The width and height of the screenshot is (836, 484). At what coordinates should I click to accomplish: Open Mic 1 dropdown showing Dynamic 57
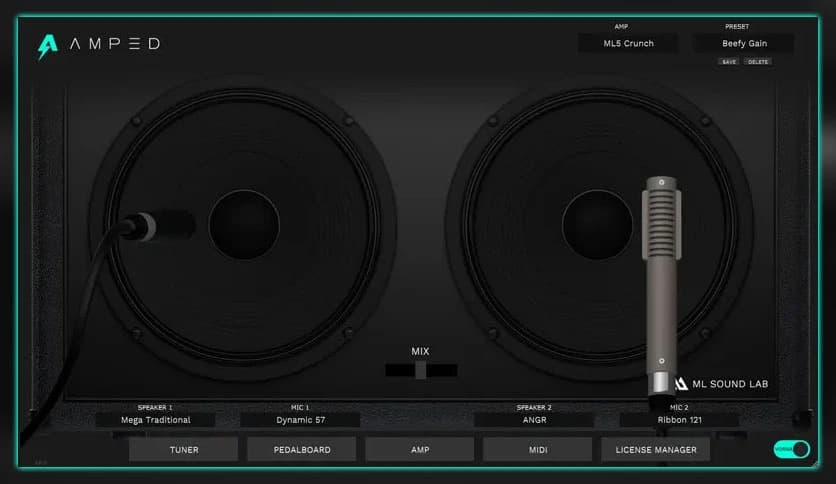[x=300, y=420]
